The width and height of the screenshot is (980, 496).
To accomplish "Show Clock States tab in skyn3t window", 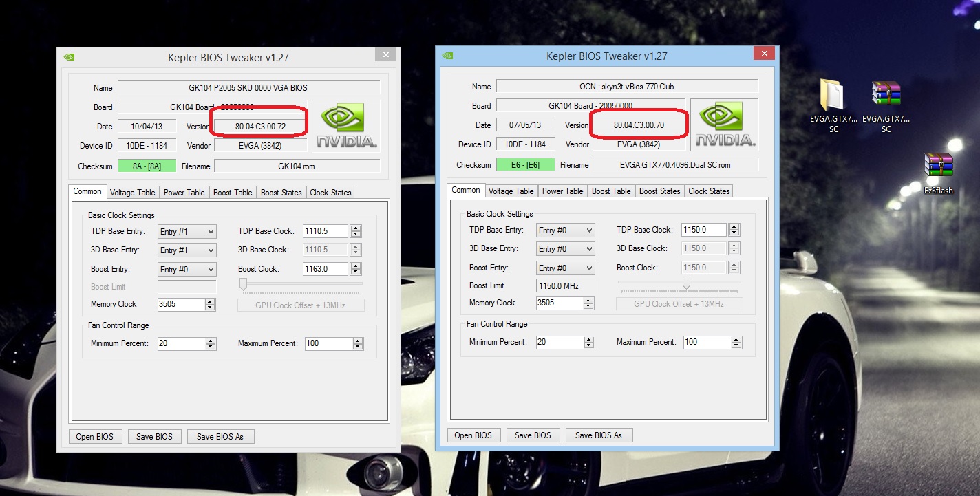I will [x=709, y=191].
